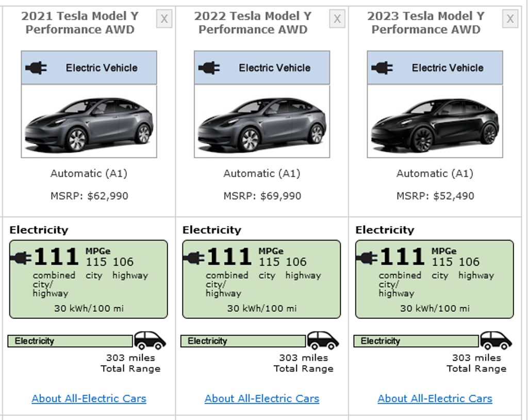528x420 pixels.
Task: Click the 2023 Electric Vehicle plug icon
Action: (x=382, y=68)
